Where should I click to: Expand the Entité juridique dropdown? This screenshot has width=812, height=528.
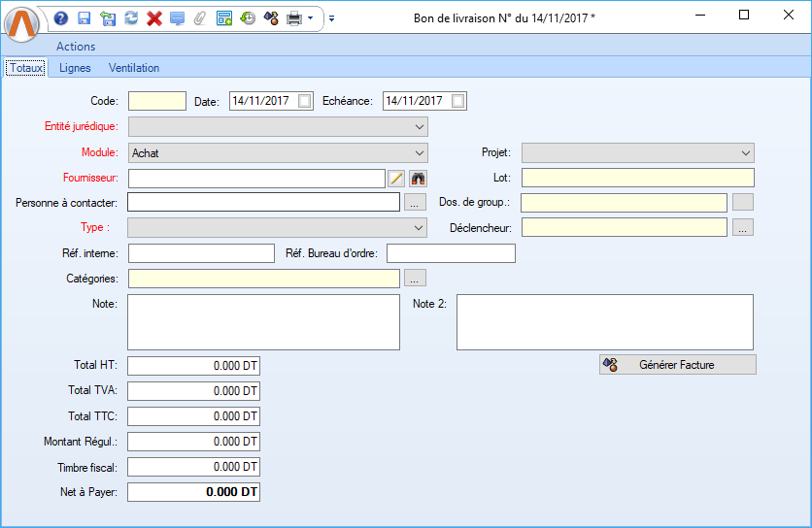tap(420, 127)
